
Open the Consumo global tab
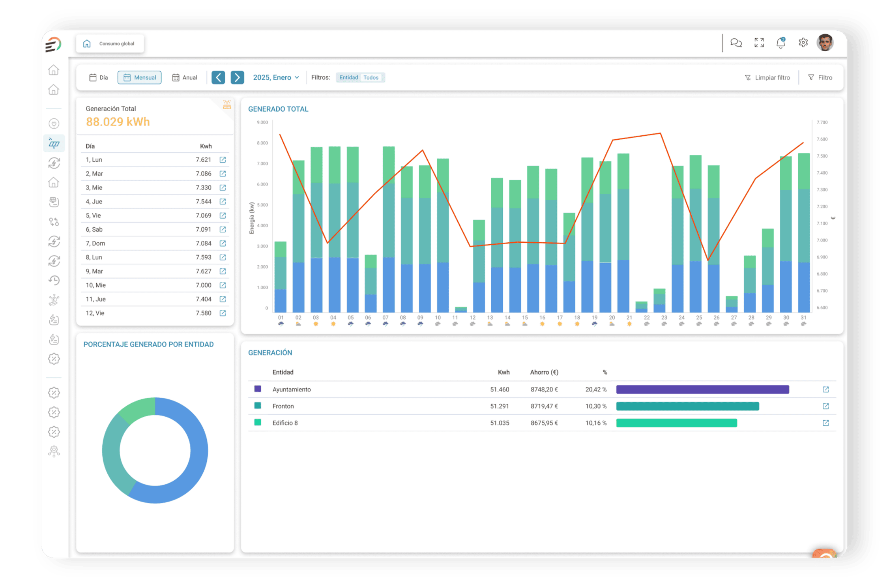(110, 43)
